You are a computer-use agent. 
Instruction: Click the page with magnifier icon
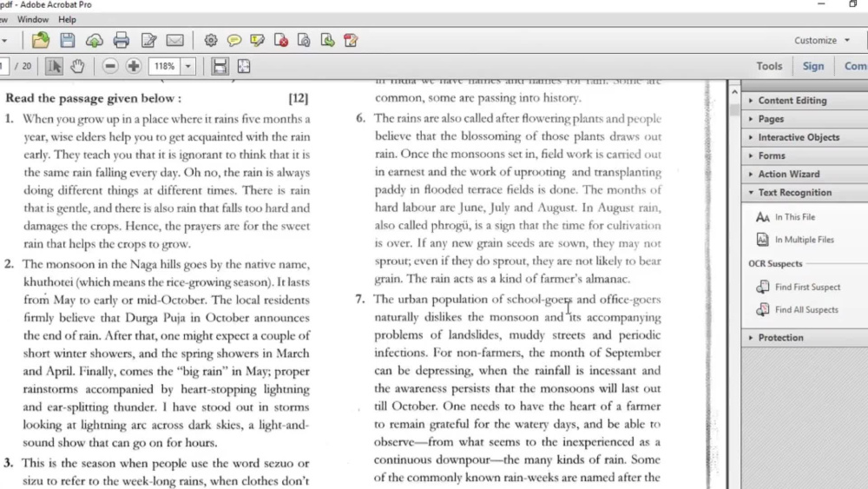click(304, 40)
